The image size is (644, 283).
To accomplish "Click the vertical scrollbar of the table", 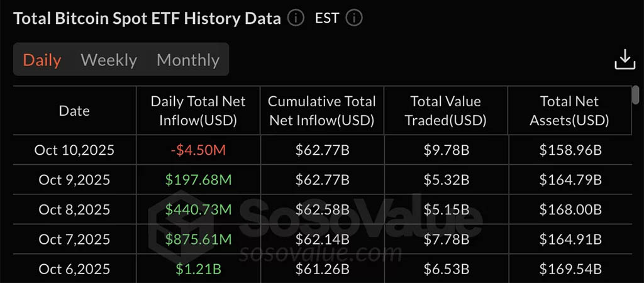I will pyautogui.click(x=635, y=95).
